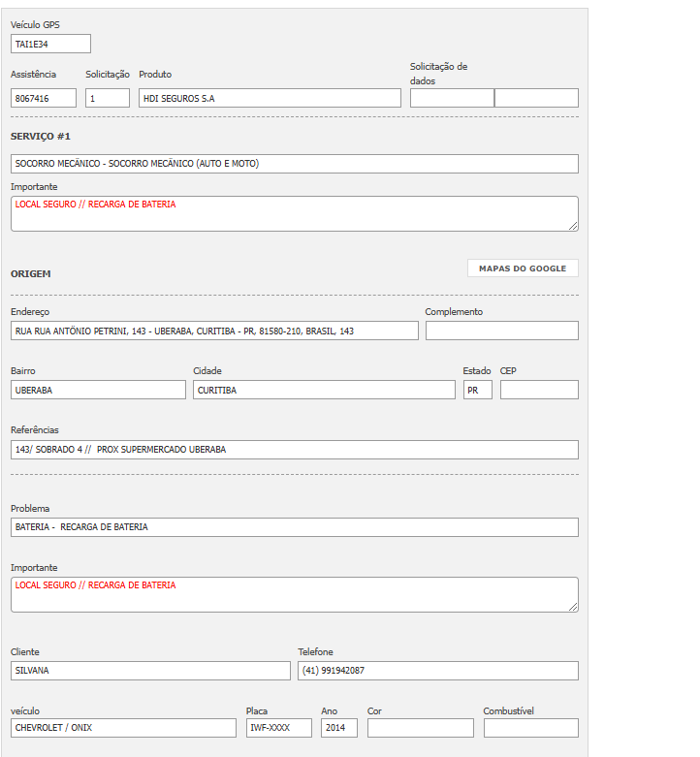Select the Assistência number field

tap(44, 98)
